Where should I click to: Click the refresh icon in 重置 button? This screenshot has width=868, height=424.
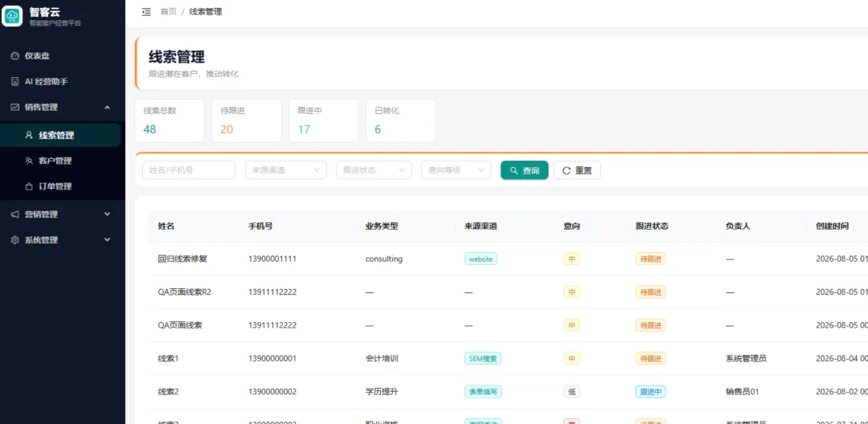click(x=567, y=170)
